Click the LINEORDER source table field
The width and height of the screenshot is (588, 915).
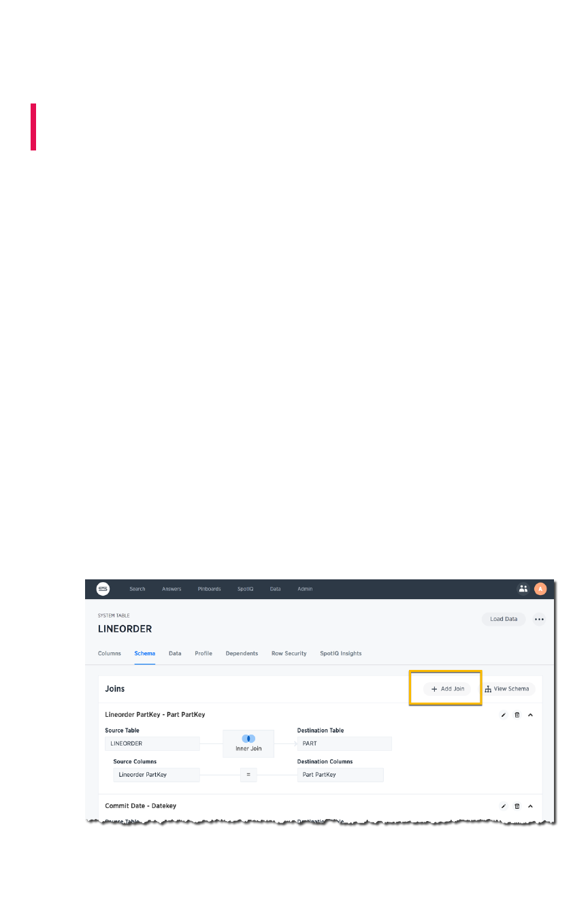click(152, 743)
